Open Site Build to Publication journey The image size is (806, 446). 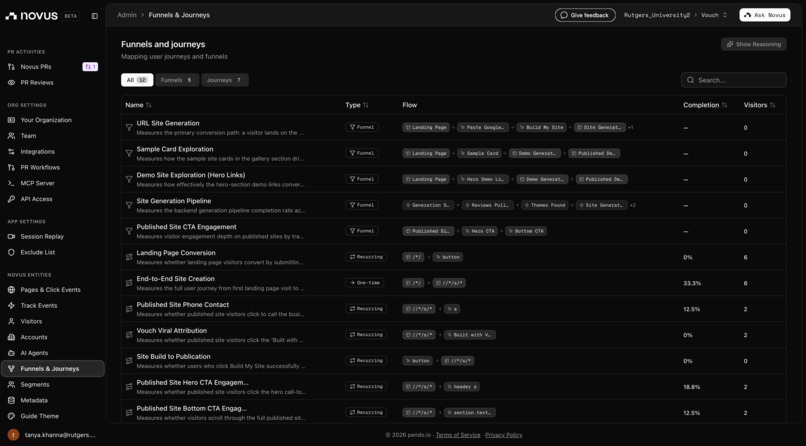point(173,357)
